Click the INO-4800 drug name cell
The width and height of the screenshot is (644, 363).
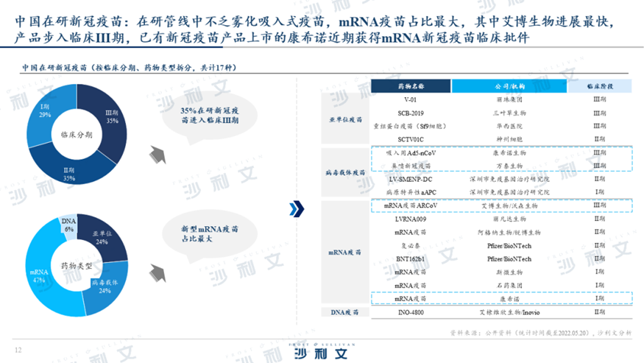tap(410, 312)
